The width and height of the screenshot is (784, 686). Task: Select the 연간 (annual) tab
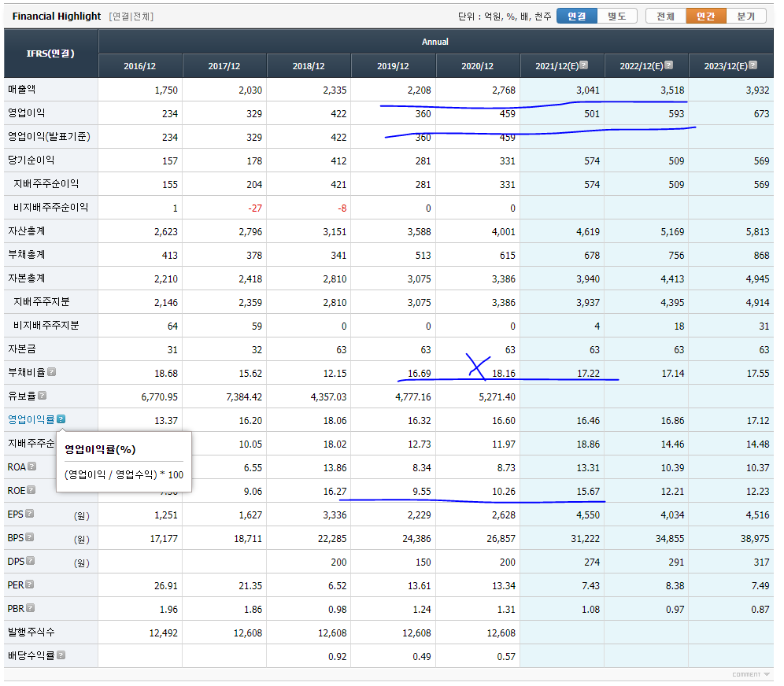pyautogui.click(x=705, y=16)
